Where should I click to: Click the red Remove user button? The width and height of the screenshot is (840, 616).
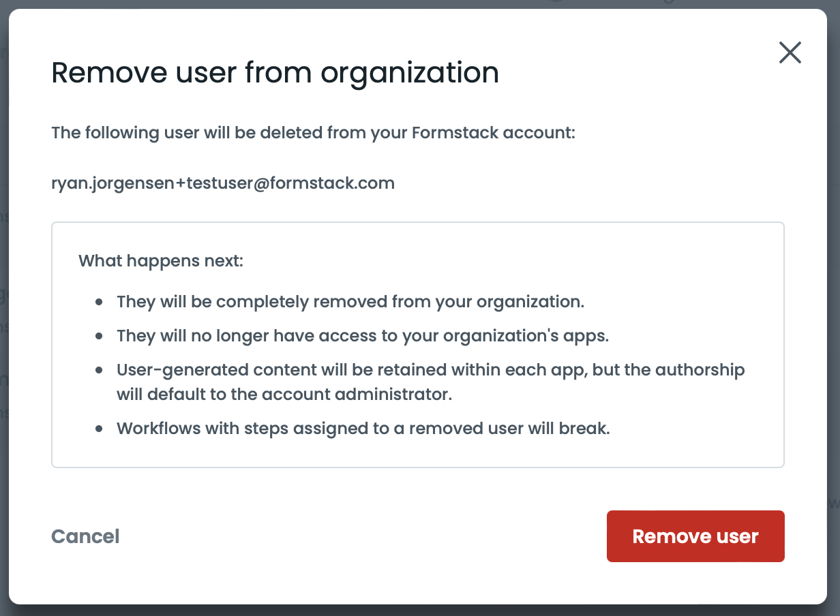695,536
